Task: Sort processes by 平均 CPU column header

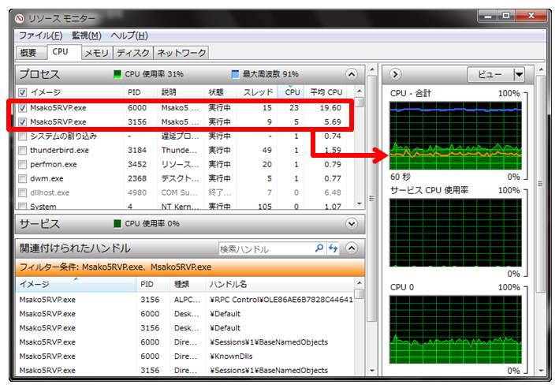Action: 326,92
